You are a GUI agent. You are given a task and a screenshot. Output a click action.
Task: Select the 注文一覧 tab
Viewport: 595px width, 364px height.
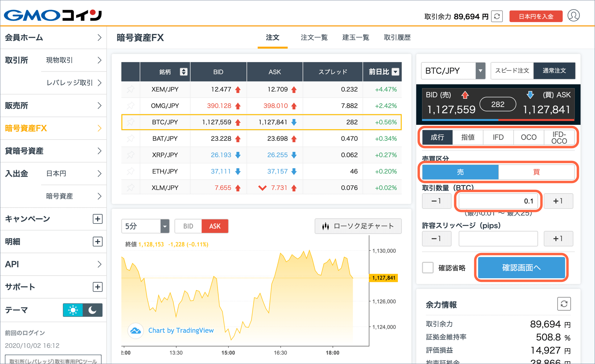[x=314, y=38]
